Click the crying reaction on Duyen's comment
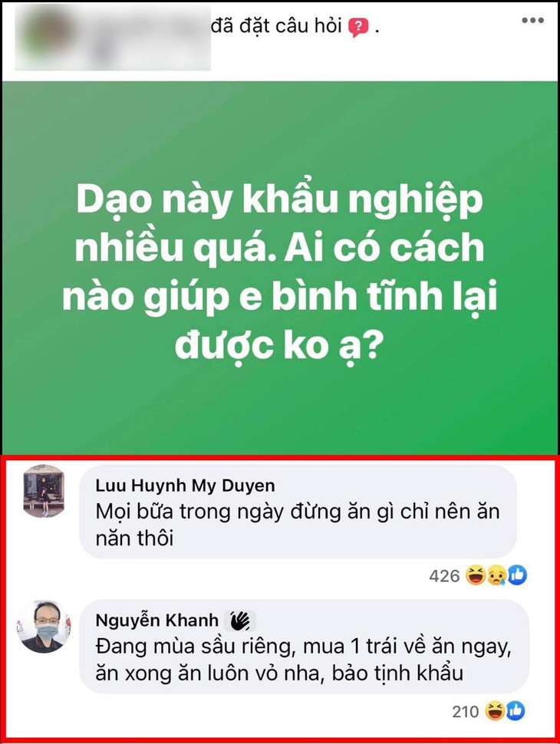This screenshot has width=560, height=744. point(496,575)
